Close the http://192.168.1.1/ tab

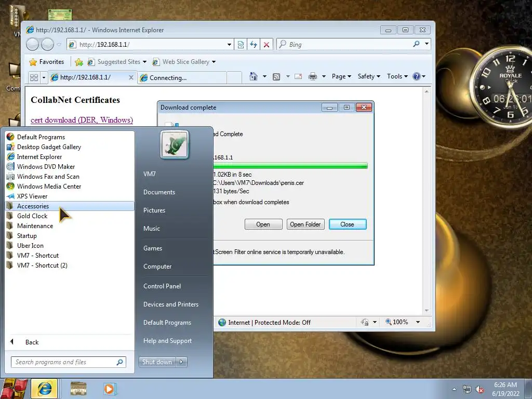pyautogui.click(x=131, y=77)
